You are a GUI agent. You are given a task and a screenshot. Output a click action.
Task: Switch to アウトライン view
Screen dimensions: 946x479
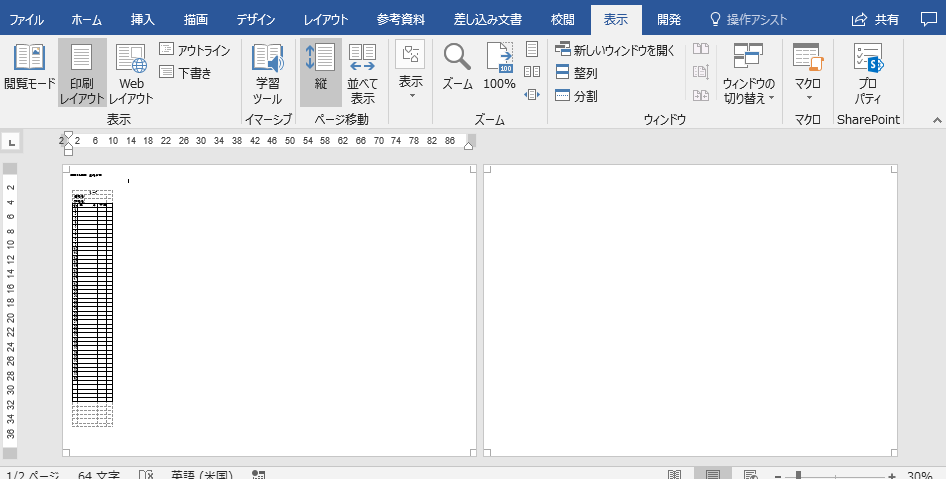click(195, 50)
